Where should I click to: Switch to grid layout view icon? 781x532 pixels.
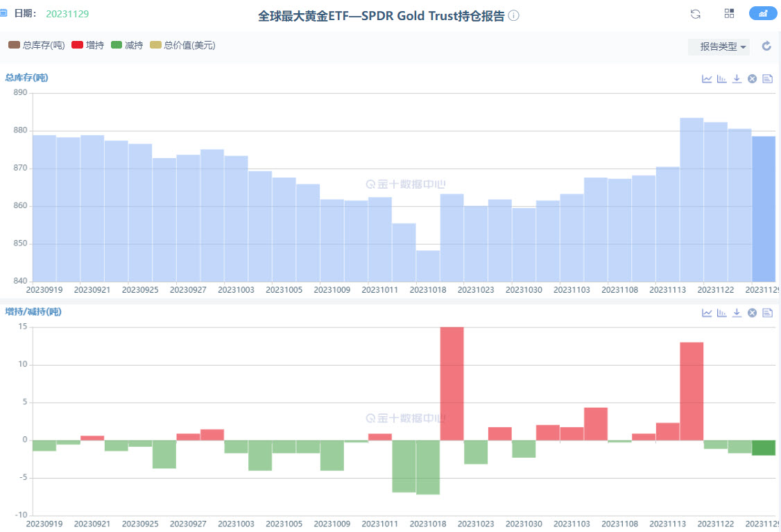tap(729, 13)
